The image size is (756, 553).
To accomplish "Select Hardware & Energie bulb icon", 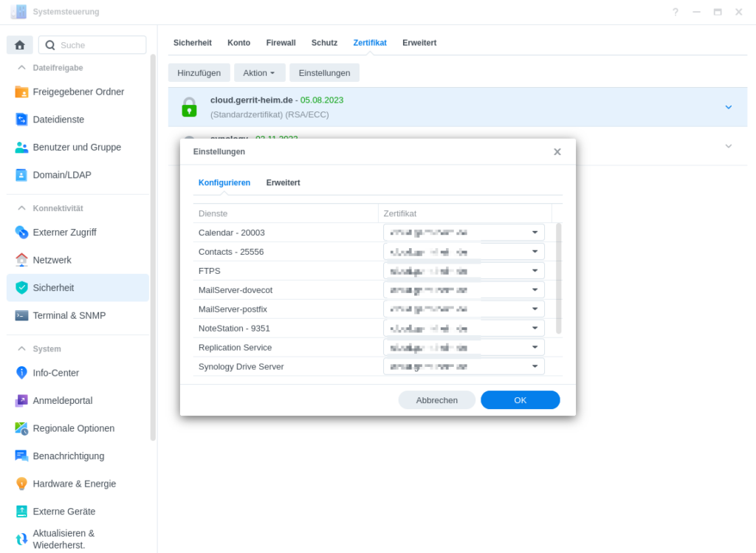I will coord(21,484).
